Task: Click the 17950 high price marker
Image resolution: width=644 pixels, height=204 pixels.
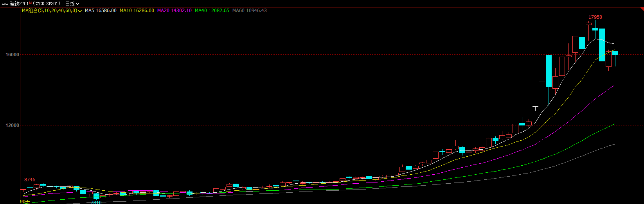Action: 595,17
